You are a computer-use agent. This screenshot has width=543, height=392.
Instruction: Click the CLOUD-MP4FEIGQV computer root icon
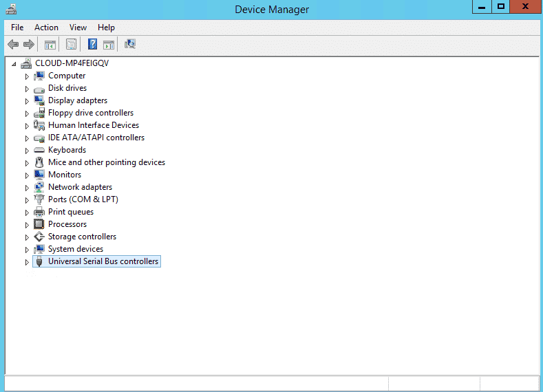click(x=26, y=63)
